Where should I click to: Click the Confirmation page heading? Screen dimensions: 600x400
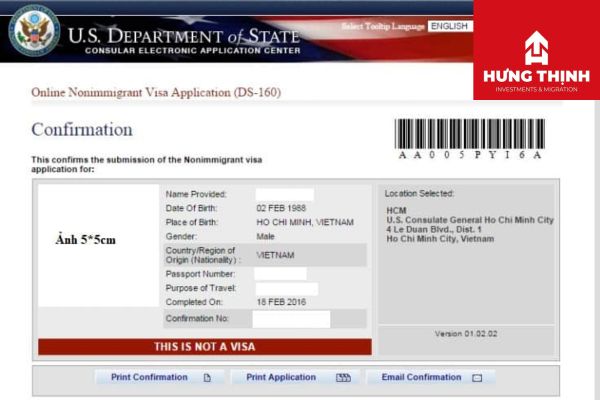click(x=82, y=129)
